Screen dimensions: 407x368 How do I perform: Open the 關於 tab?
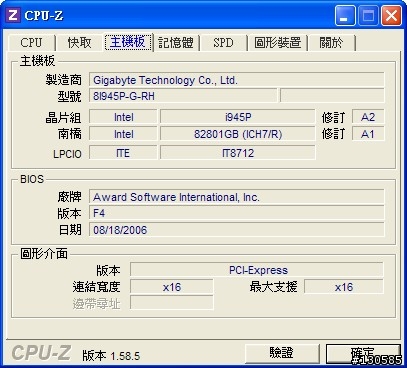(331, 43)
